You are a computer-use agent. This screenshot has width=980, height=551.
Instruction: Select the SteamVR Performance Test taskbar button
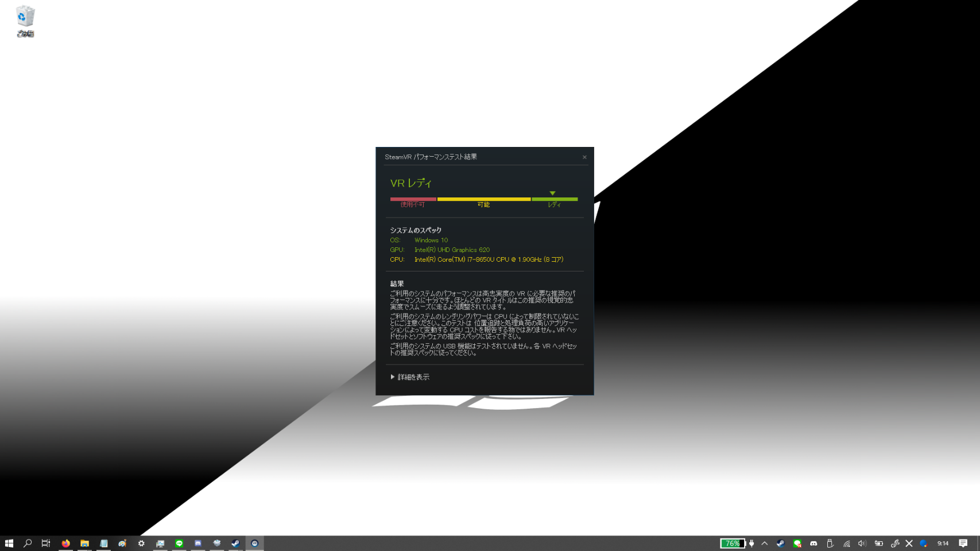click(x=254, y=543)
